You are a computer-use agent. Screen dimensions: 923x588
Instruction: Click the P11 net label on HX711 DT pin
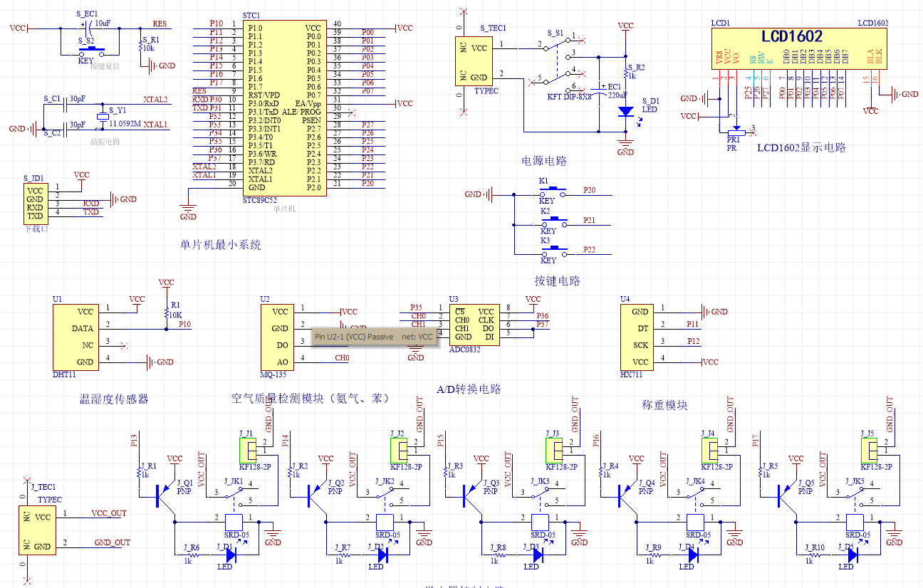point(693,324)
